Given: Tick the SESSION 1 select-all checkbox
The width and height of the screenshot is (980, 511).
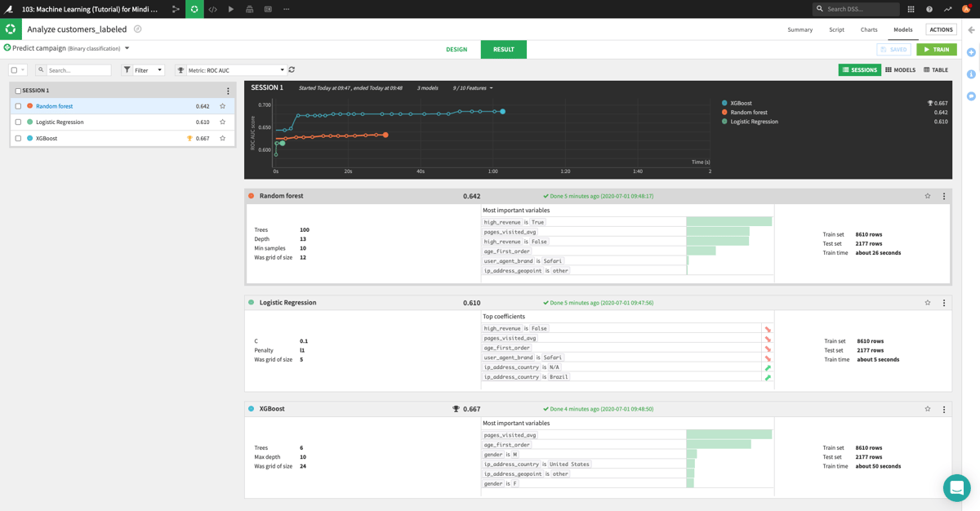Looking at the screenshot, I should tap(19, 89).
